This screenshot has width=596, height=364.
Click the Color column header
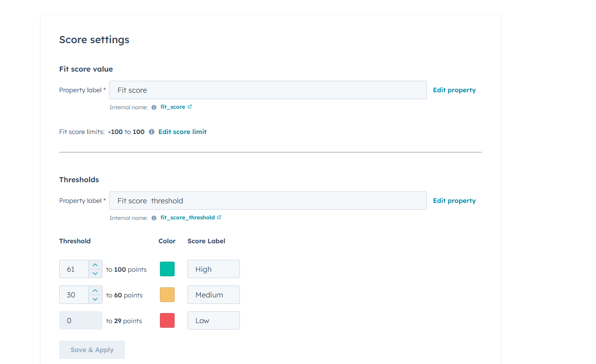click(167, 241)
